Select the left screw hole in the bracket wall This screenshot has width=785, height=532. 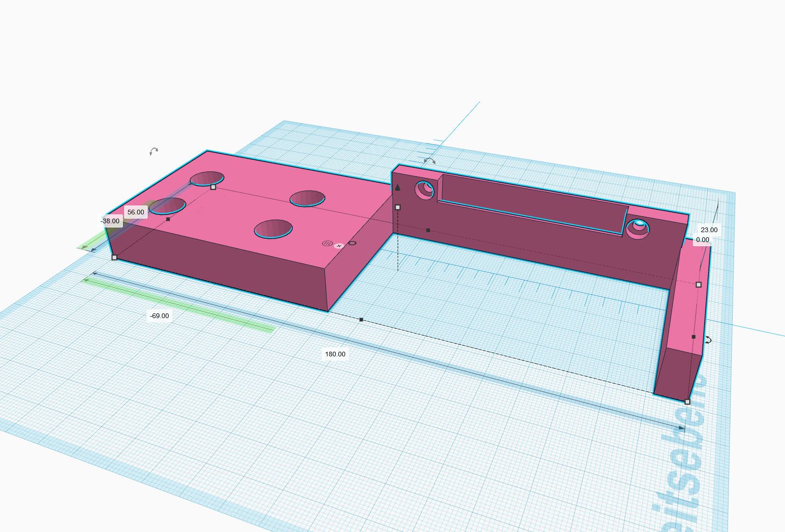[424, 190]
